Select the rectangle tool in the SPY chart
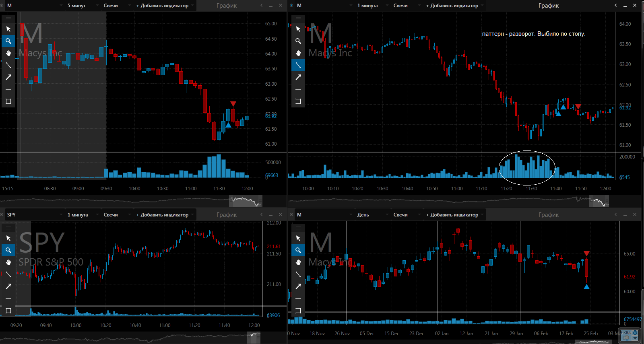The height and width of the screenshot is (344, 644). (x=8, y=311)
